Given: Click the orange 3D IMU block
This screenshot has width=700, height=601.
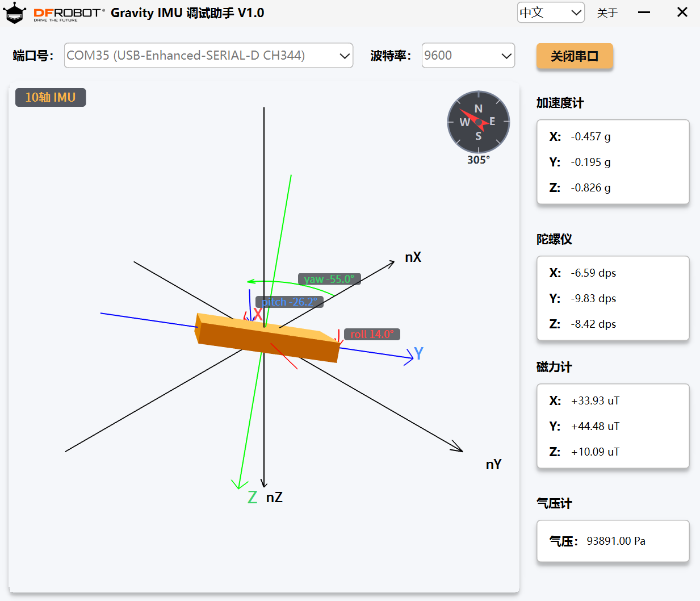Looking at the screenshot, I should [x=267, y=337].
